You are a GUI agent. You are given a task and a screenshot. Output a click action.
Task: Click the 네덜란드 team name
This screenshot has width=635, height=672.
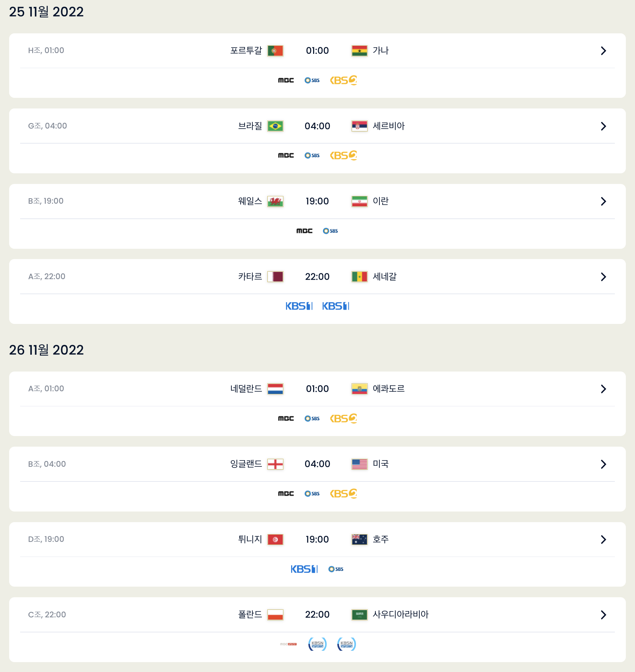point(246,389)
